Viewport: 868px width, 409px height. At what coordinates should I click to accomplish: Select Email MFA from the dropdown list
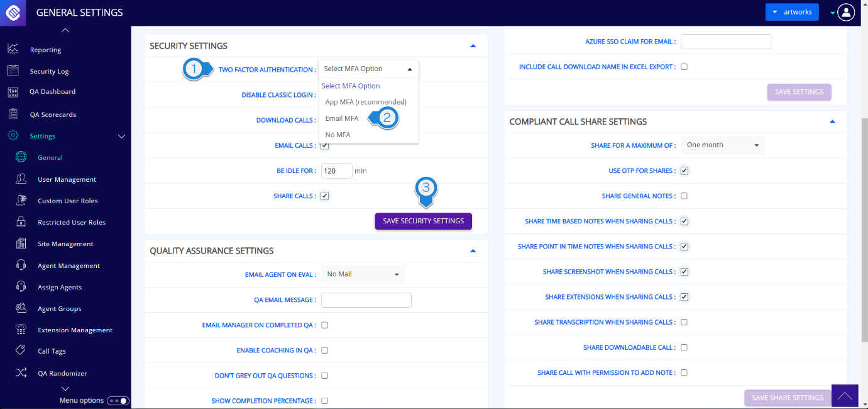pos(342,118)
